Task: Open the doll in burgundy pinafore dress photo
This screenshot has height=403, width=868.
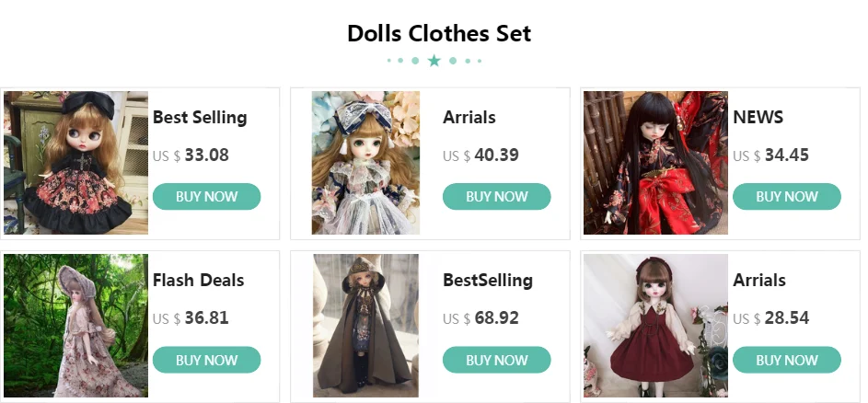Action: tap(655, 326)
